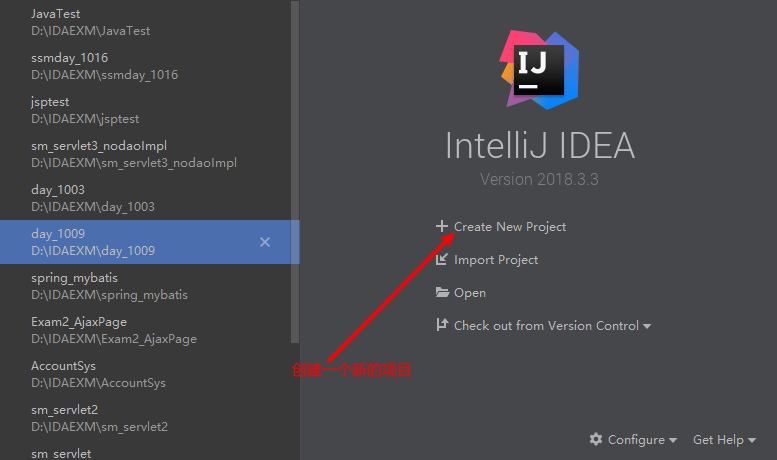
Task: Open the JavaTest recent project
Action: (90, 22)
